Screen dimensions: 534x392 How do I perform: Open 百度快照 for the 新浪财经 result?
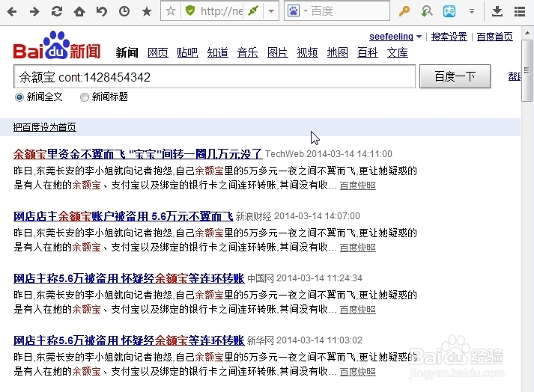pos(357,248)
